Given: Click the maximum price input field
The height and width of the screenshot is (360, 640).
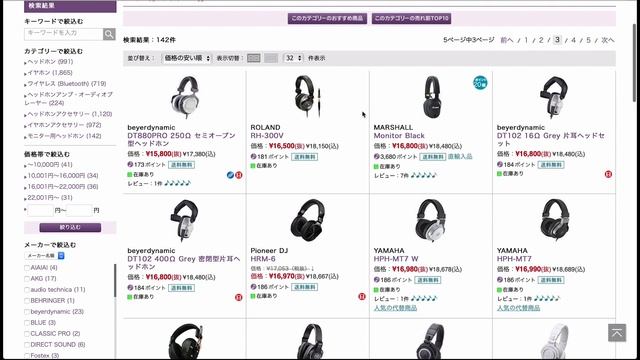Looking at the screenshot, I should point(79,211).
